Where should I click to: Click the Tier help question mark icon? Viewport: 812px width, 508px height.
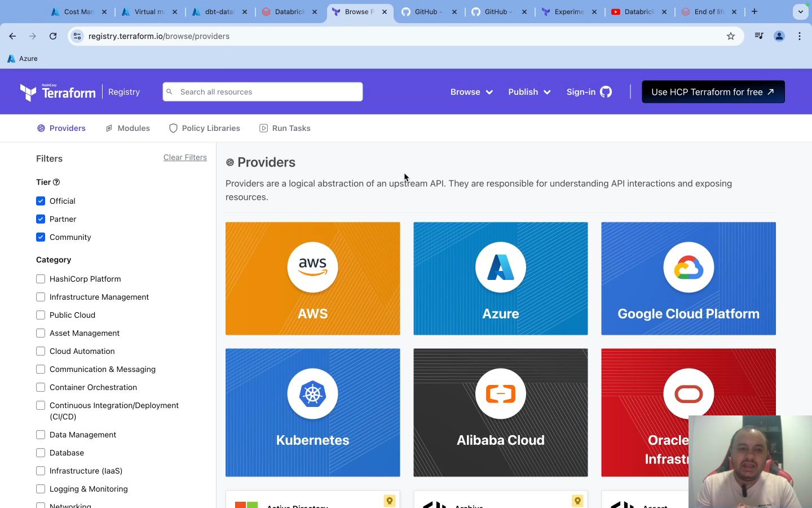(x=56, y=182)
